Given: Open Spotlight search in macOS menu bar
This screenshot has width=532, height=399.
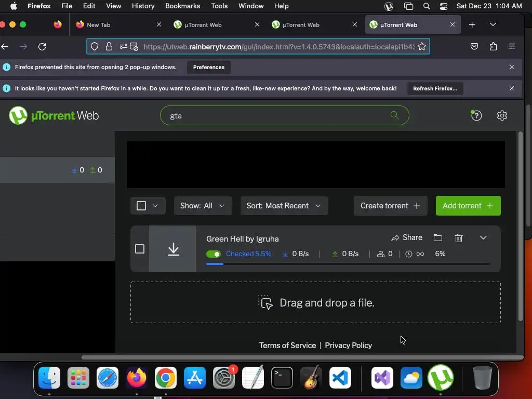Looking at the screenshot, I should coord(427,6).
